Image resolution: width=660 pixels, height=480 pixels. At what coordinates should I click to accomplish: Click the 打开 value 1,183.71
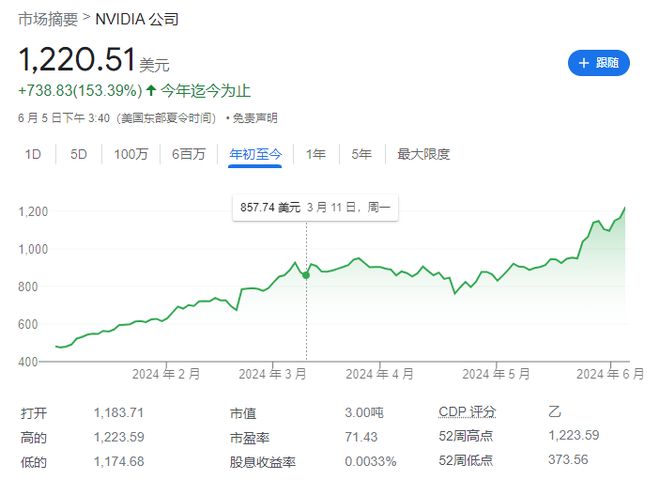point(119,413)
